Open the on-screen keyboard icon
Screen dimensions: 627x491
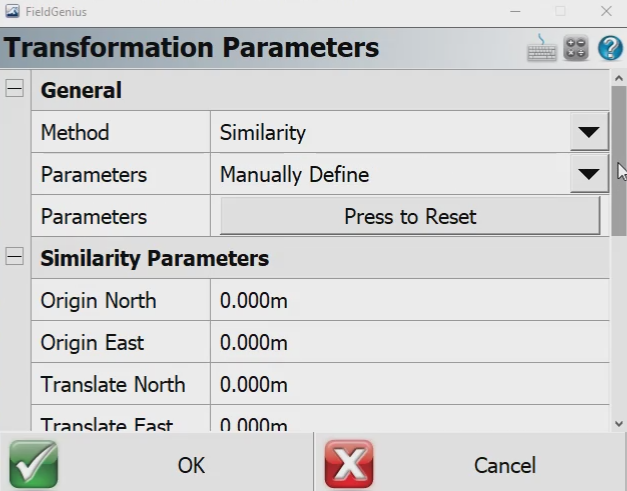tap(542, 48)
